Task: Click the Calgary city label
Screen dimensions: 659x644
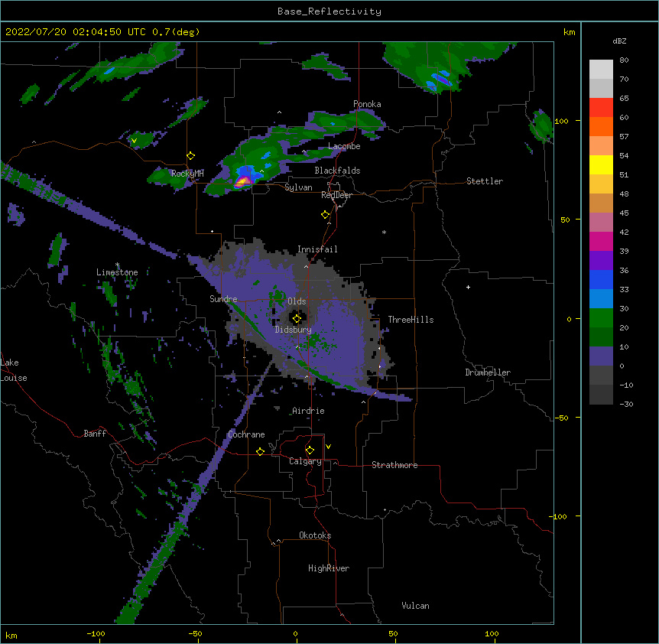Action: click(x=305, y=461)
